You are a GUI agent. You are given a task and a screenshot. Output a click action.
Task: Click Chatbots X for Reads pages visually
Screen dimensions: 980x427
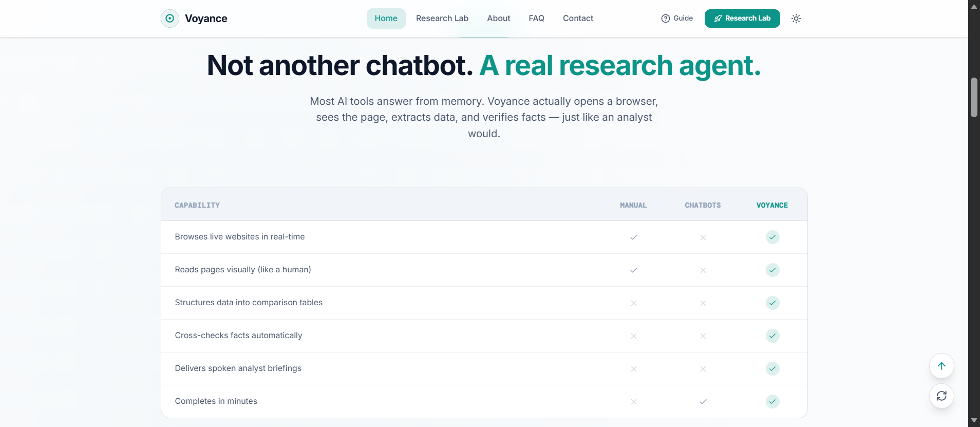point(703,270)
